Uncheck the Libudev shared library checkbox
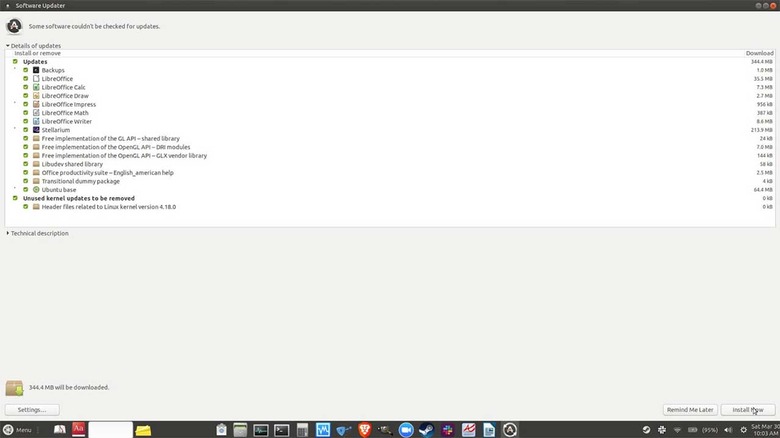The width and height of the screenshot is (780, 438). [x=25, y=164]
